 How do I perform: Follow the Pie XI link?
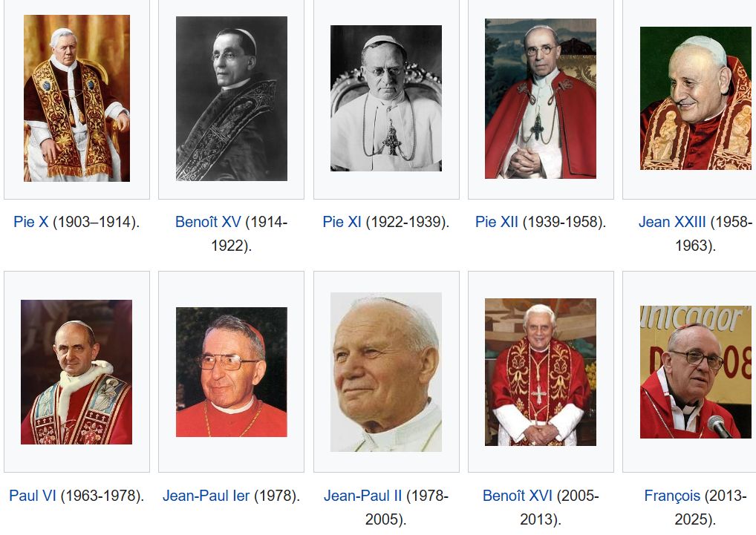click(x=342, y=222)
